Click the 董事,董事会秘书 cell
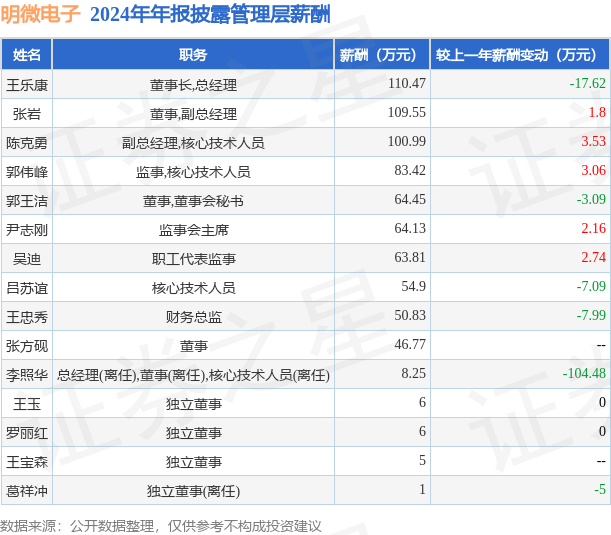 193,201
